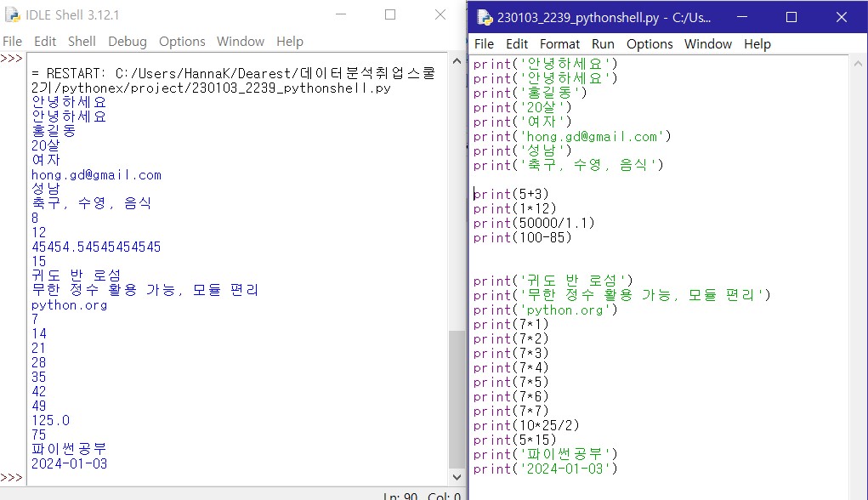Click editor line print('2024-01-03')
868x500 pixels.
(x=545, y=469)
